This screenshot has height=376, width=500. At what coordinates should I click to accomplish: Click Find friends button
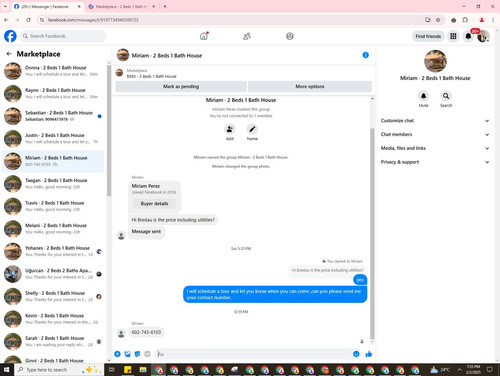click(428, 36)
